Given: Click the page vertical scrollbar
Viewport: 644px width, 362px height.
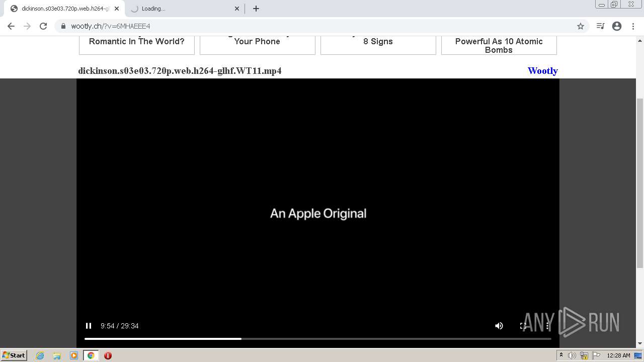Looking at the screenshot, I should 640,184.
